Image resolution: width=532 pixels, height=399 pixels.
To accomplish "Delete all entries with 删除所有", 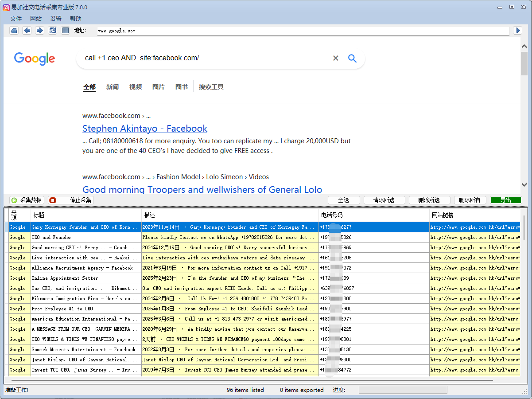I will [x=470, y=200].
